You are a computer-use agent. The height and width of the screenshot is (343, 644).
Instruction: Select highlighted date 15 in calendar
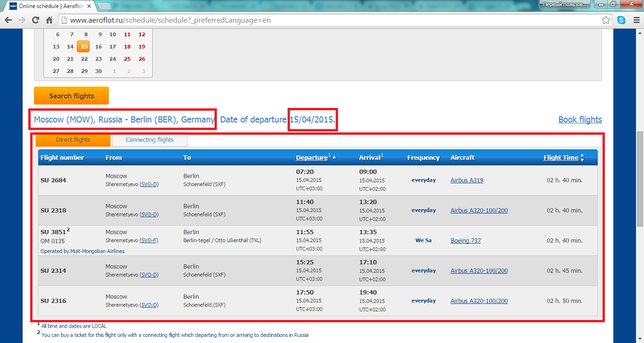(83, 47)
